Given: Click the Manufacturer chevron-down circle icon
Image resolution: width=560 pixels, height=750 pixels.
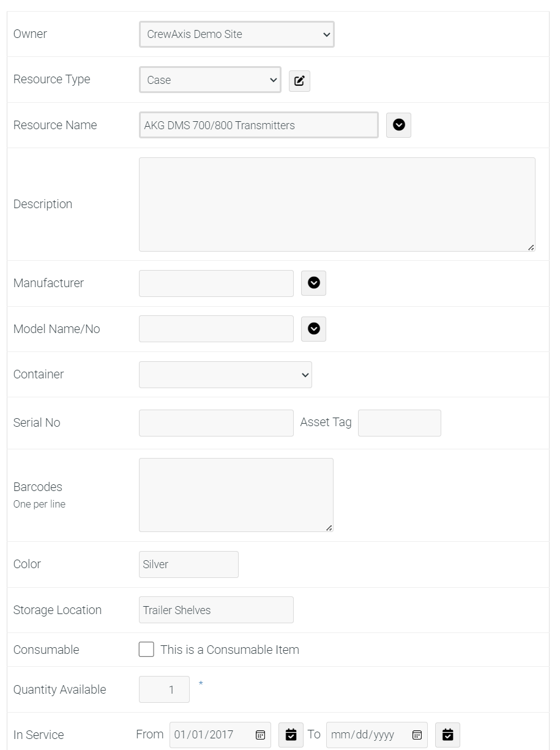Looking at the screenshot, I should (313, 283).
